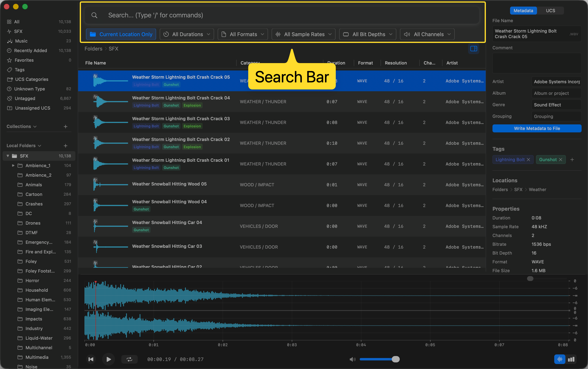Click the Album input field

coord(556,93)
